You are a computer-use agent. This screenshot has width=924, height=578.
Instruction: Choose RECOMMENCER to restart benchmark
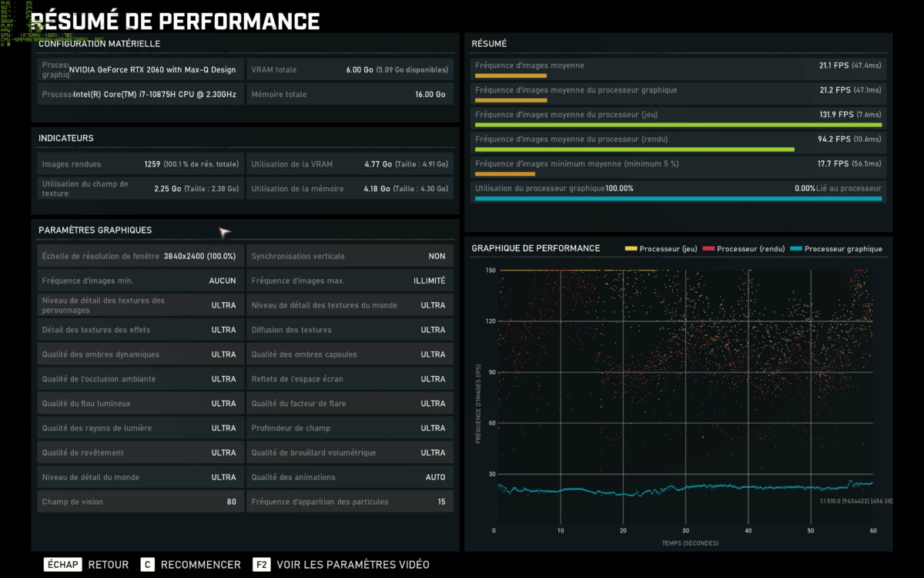[201, 564]
